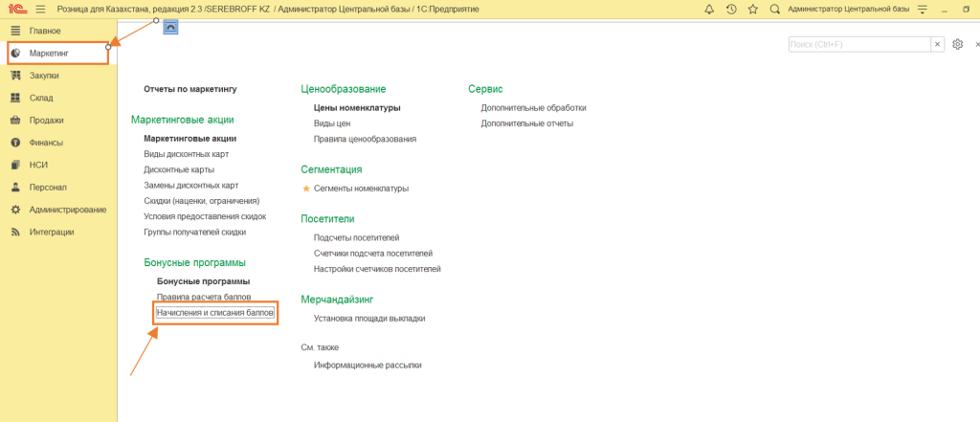Open Подсчеты посетителей
The height and width of the screenshot is (422, 980).
click(x=356, y=237)
